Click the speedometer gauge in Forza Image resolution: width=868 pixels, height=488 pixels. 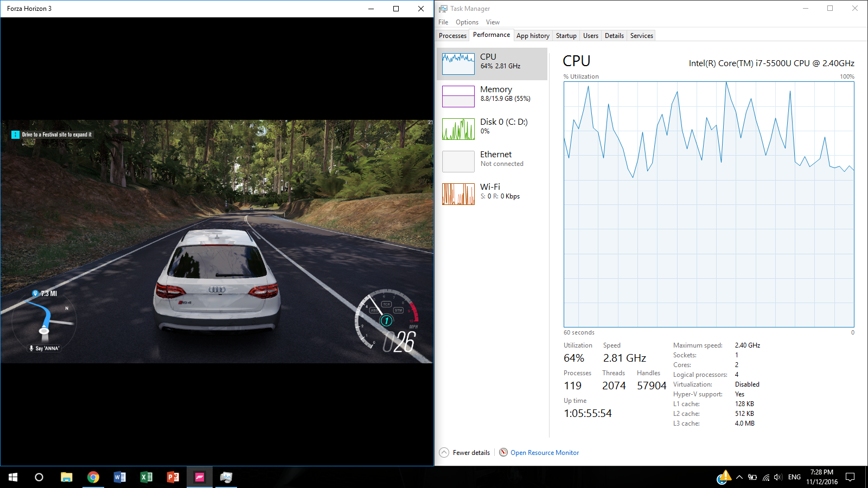(x=387, y=320)
